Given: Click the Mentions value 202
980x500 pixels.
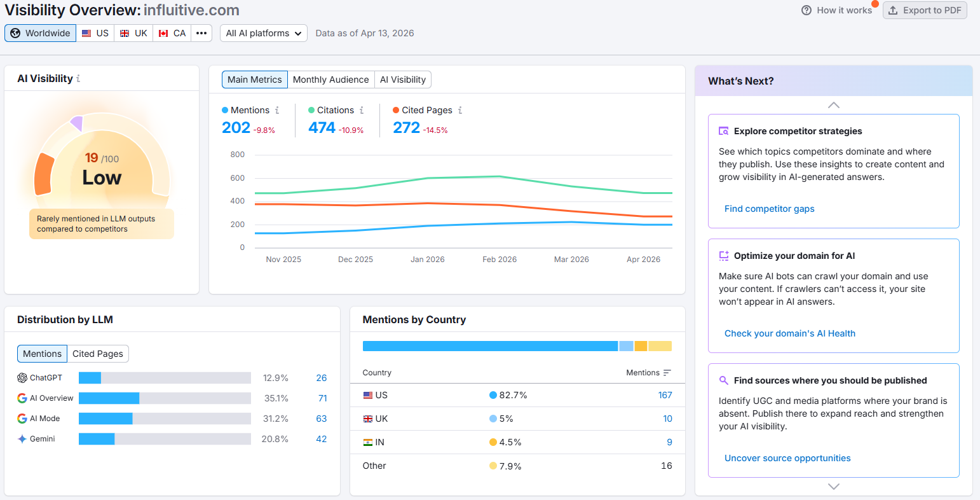Looking at the screenshot, I should coord(236,128).
